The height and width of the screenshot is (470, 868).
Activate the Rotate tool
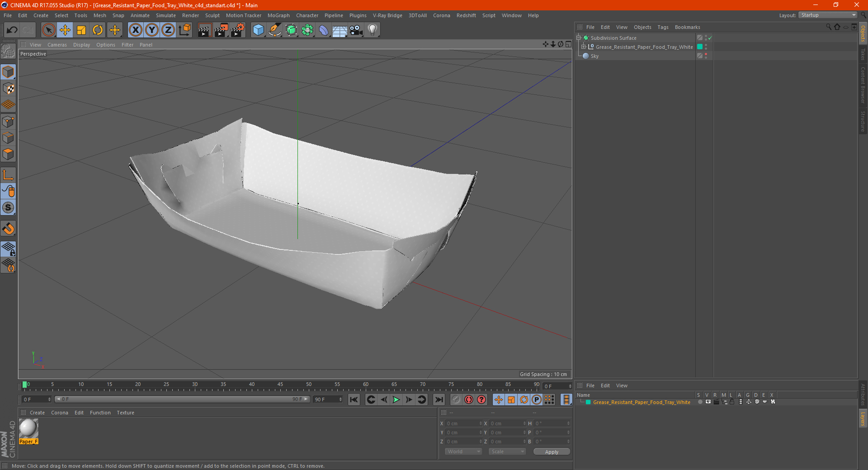pyautogui.click(x=98, y=30)
